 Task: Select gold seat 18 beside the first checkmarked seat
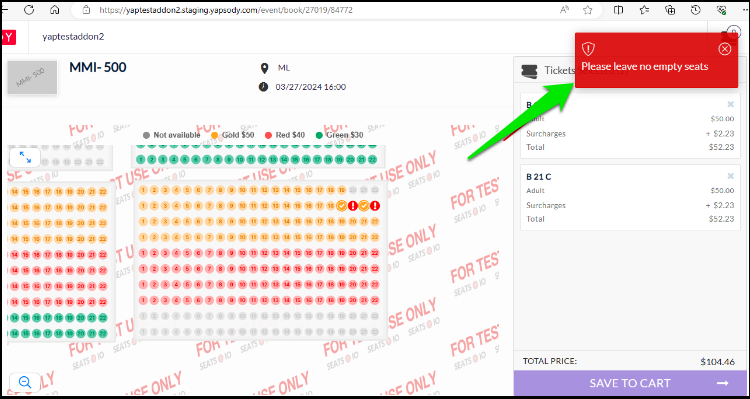tap(331, 206)
